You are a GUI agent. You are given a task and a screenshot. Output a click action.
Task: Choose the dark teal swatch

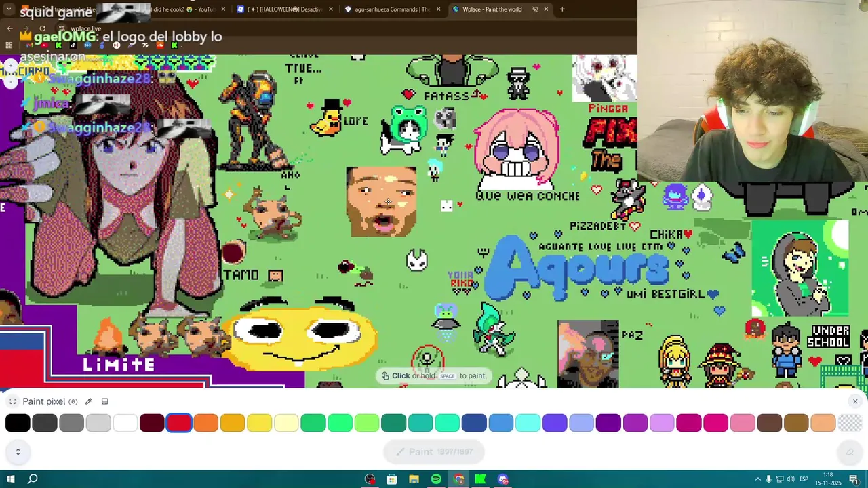393,423
